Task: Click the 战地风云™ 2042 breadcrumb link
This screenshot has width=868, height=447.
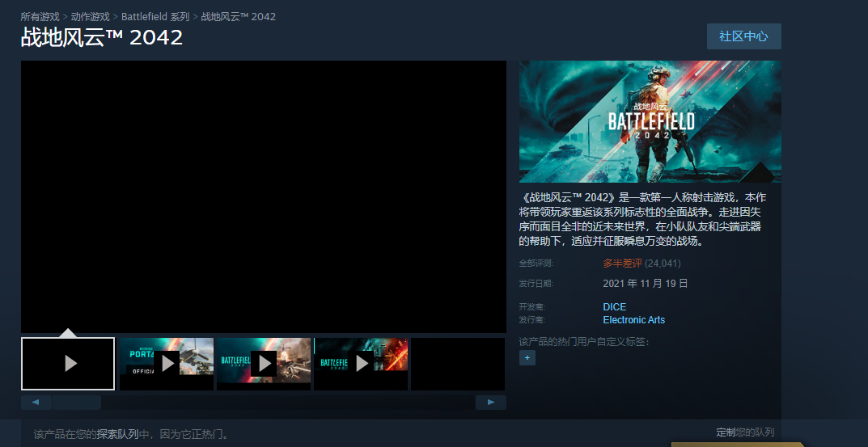Action: 238,17
